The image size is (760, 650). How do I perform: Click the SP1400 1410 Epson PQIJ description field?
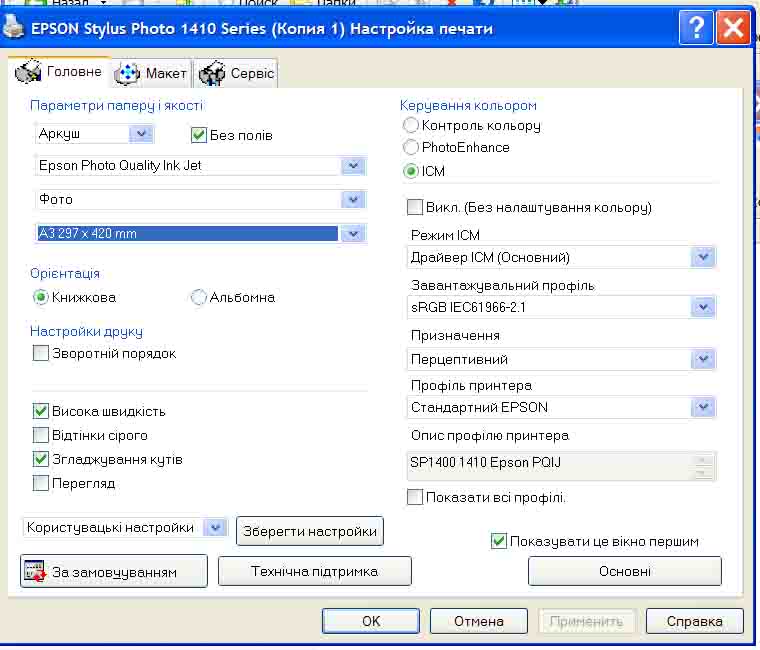click(x=561, y=466)
